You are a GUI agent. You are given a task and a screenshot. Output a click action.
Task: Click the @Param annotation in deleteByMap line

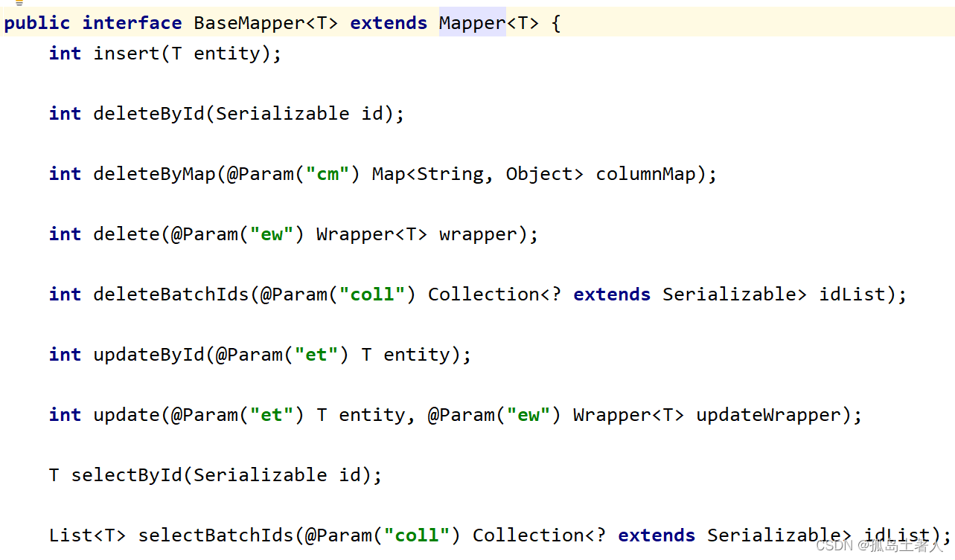(261, 174)
